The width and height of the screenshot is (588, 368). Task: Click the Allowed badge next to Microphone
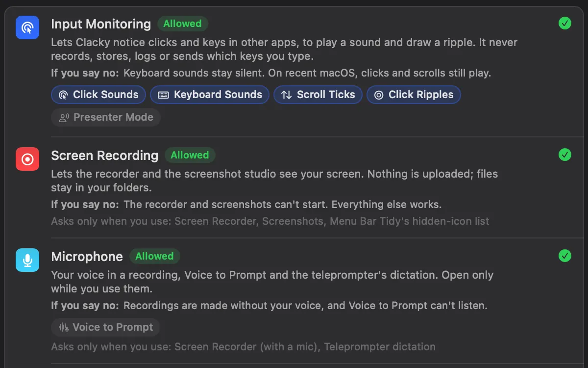[155, 256]
